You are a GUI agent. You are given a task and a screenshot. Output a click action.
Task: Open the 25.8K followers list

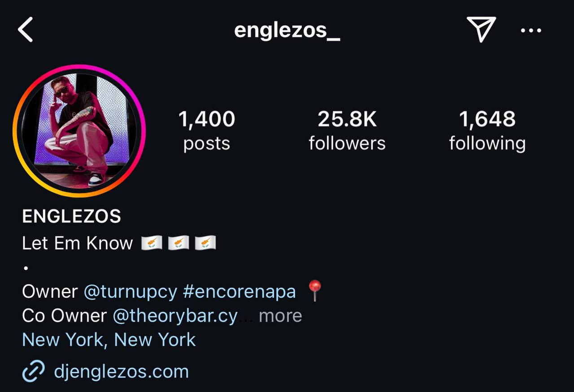pyautogui.click(x=347, y=131)
